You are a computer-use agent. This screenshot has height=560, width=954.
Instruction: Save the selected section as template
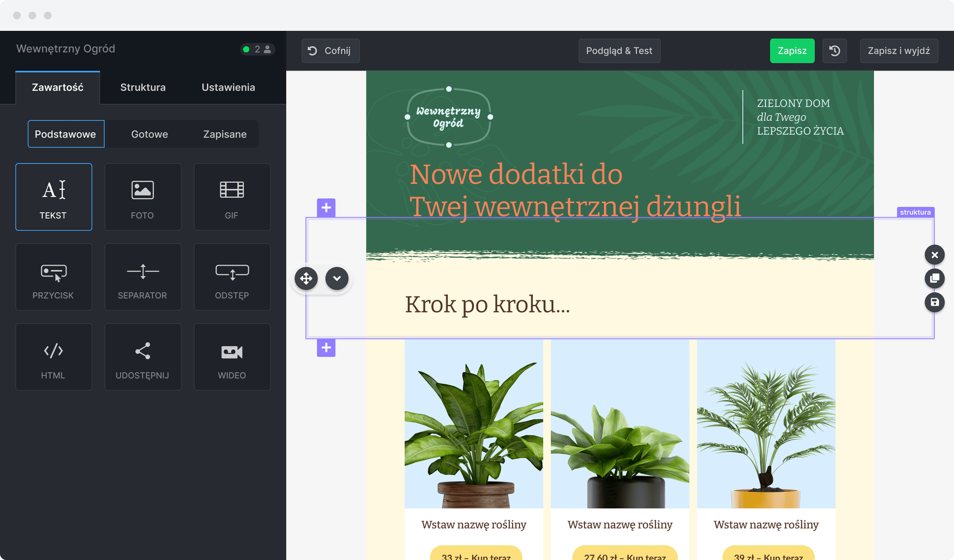[935, 302]
